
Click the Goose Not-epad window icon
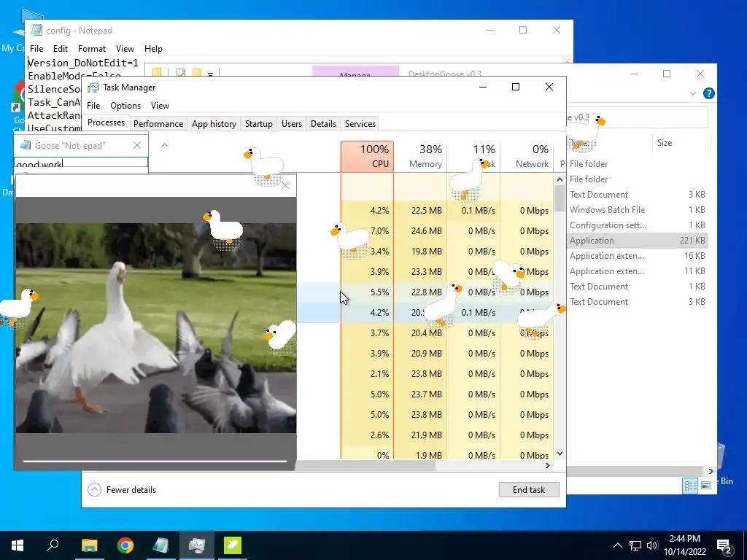click(26, 145)
